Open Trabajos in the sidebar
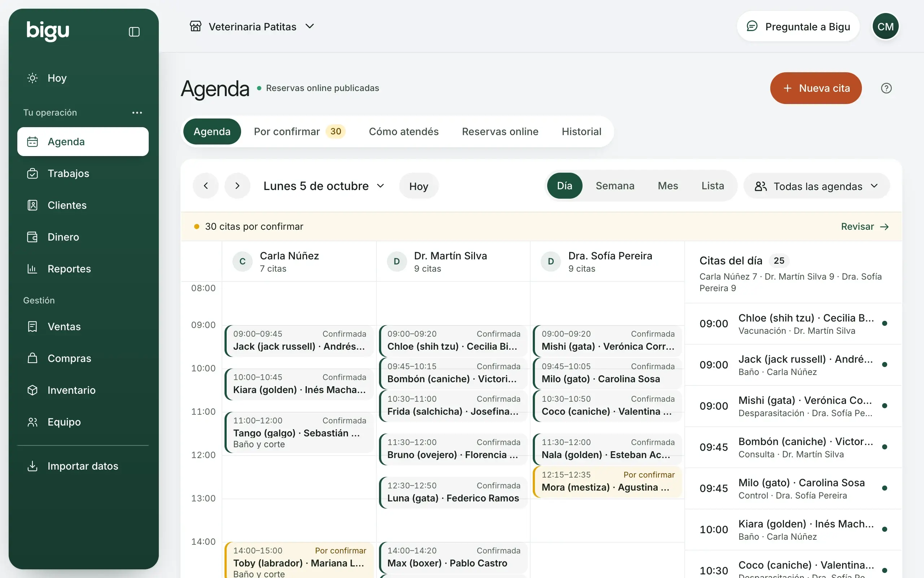 (83, 173)
